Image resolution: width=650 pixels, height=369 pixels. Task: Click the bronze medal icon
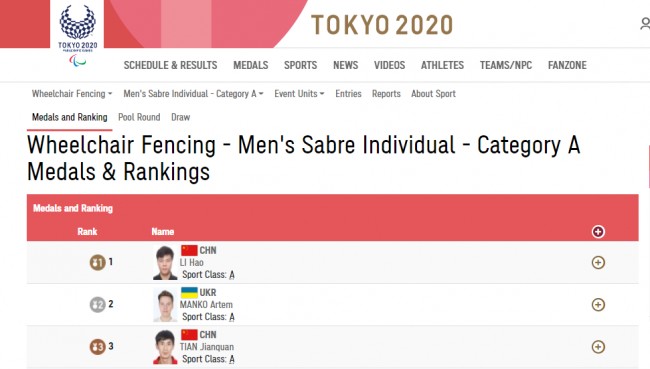coord(97,347)
